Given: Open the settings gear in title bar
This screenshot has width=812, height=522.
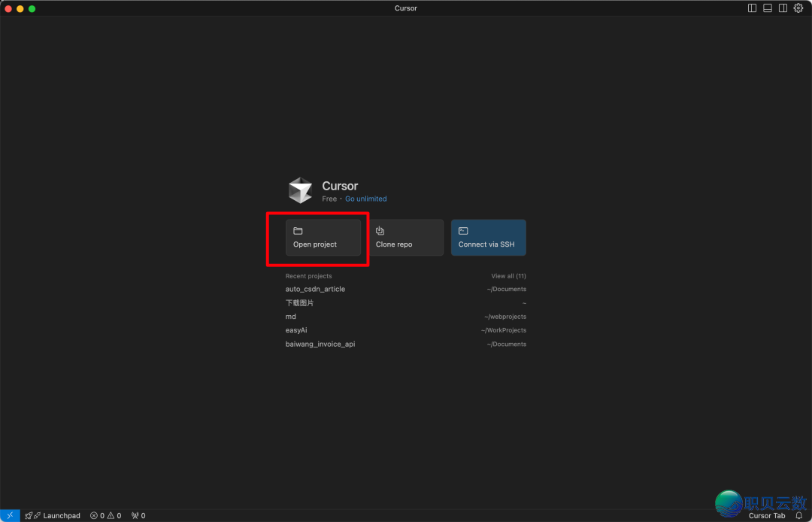Looking at the screenshot, I should click(798, 8).
